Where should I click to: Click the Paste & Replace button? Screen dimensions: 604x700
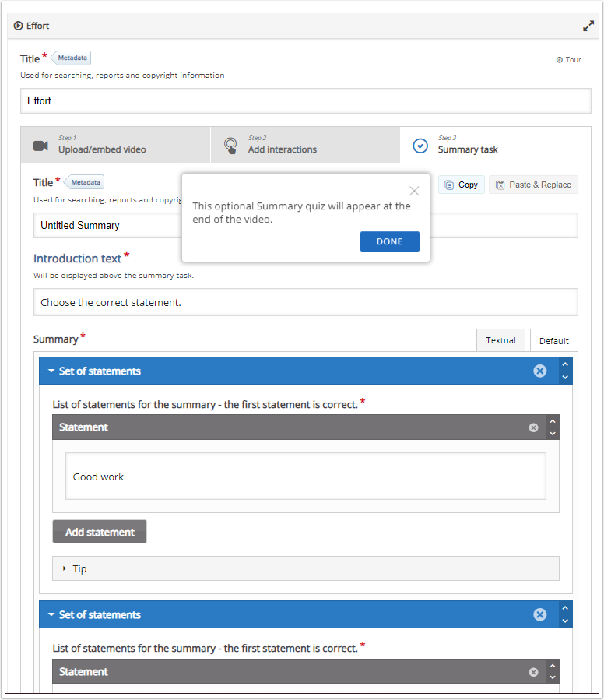(x=533, y=185)
